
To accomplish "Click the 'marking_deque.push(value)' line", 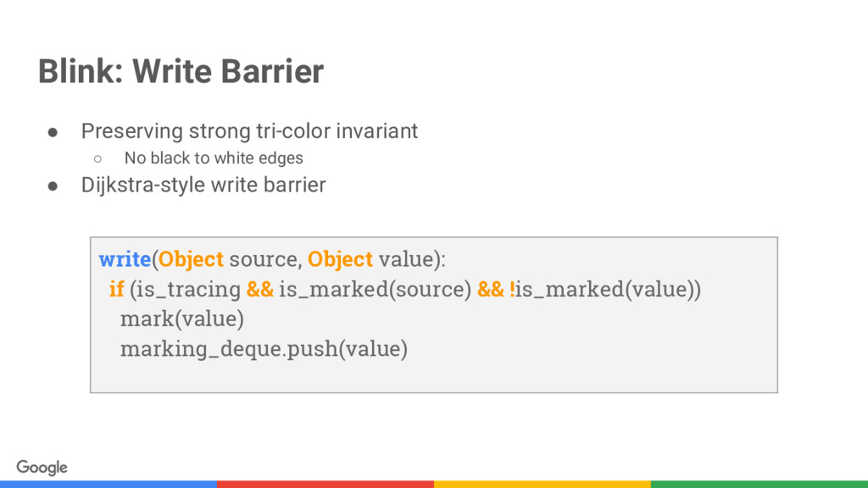I will 264,349.
